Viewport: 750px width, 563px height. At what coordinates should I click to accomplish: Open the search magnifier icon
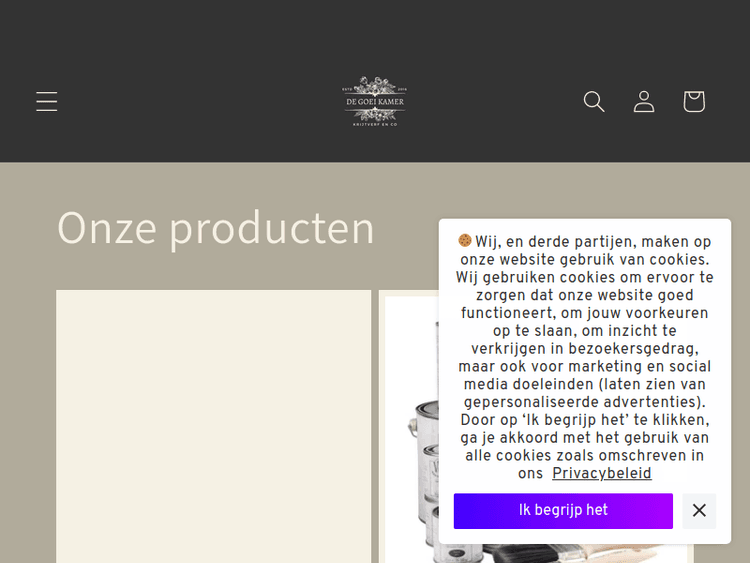594,101
